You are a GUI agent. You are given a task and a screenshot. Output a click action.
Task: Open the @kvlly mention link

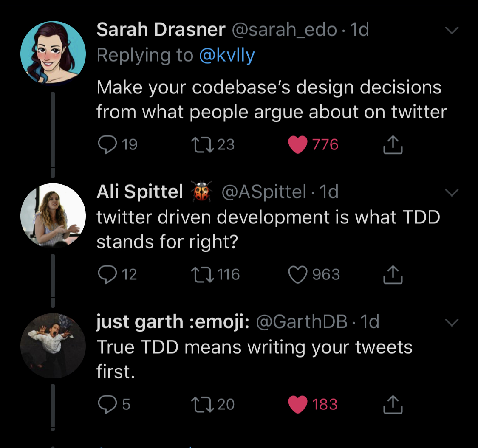coord(227,56)
